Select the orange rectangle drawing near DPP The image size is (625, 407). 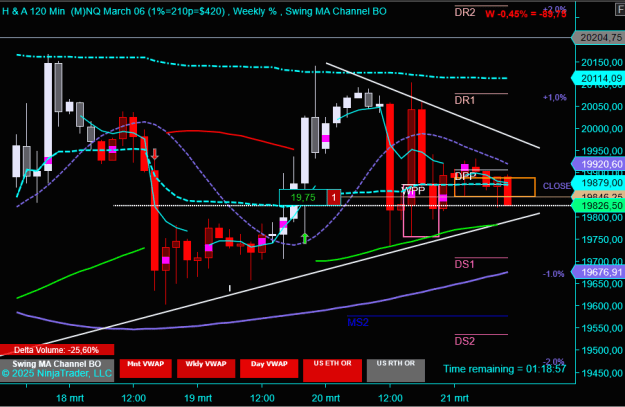[495, 187]
